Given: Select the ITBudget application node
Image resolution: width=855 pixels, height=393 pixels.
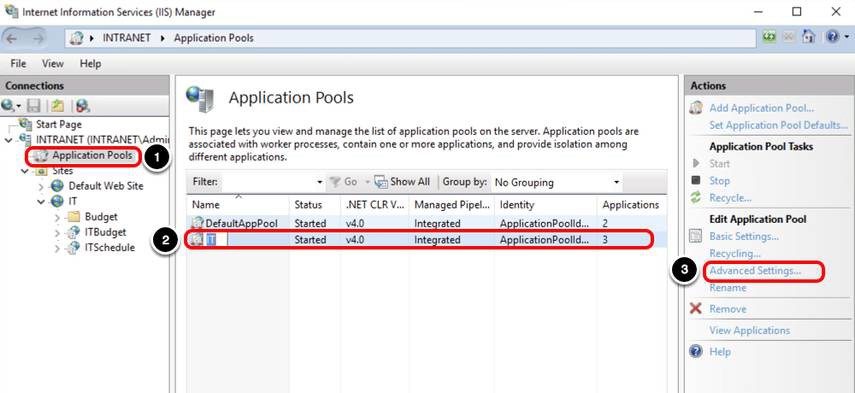Looking at the screenshot, I should click(105, 232).
